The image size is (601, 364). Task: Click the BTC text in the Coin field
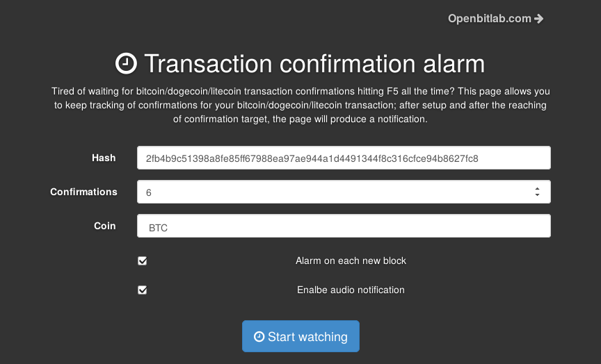[158, 228]
